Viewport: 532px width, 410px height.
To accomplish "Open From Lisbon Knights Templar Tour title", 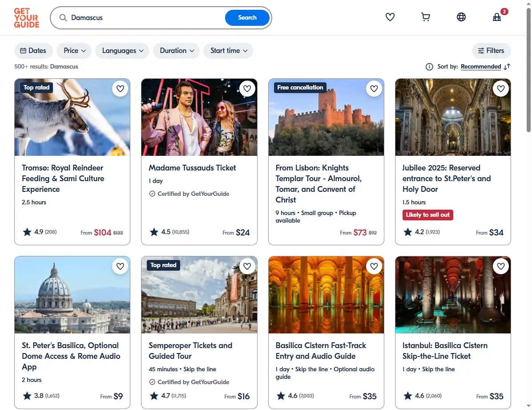I will (318, 184).
